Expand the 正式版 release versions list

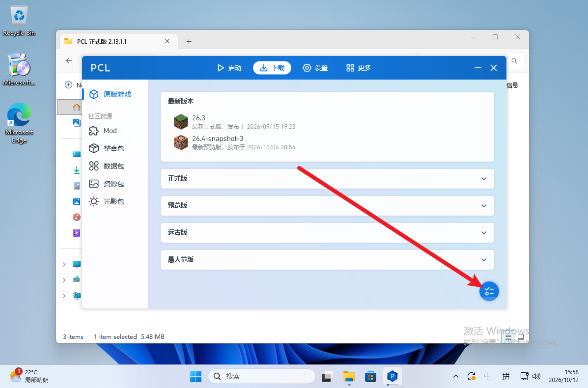click(x=327, y=179)
